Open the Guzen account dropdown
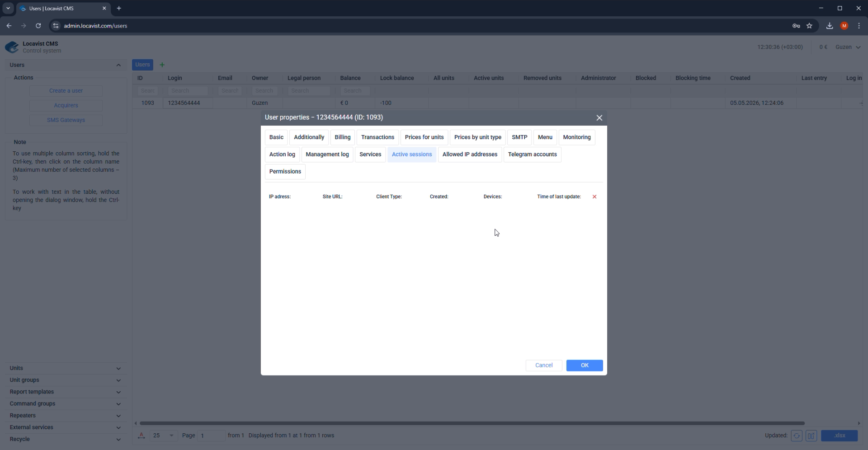868x450 pixels. pos(848,47)
